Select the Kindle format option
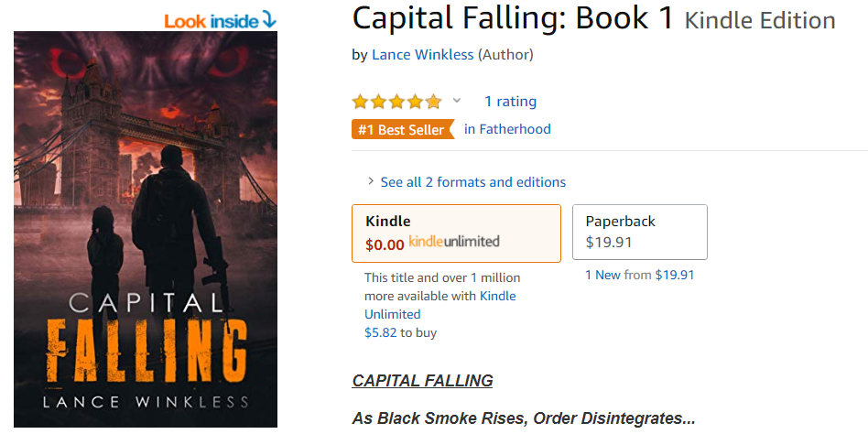868x434 pixels. 456,233
